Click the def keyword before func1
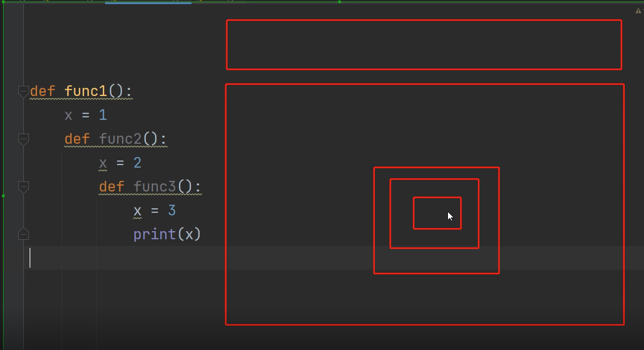Screen dimensions: 644x350 tap(43, 91)
